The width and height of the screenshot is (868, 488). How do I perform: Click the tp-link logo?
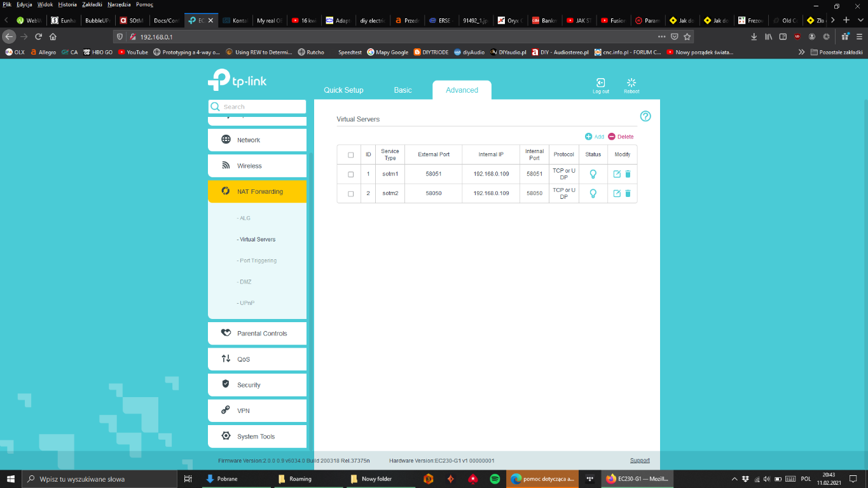point(237,79)
